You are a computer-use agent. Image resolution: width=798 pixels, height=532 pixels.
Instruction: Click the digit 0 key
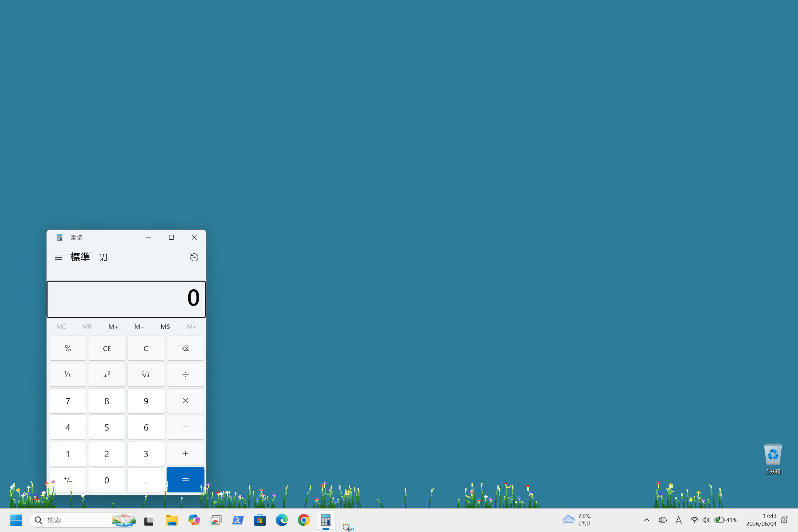(x=107, y=480)
